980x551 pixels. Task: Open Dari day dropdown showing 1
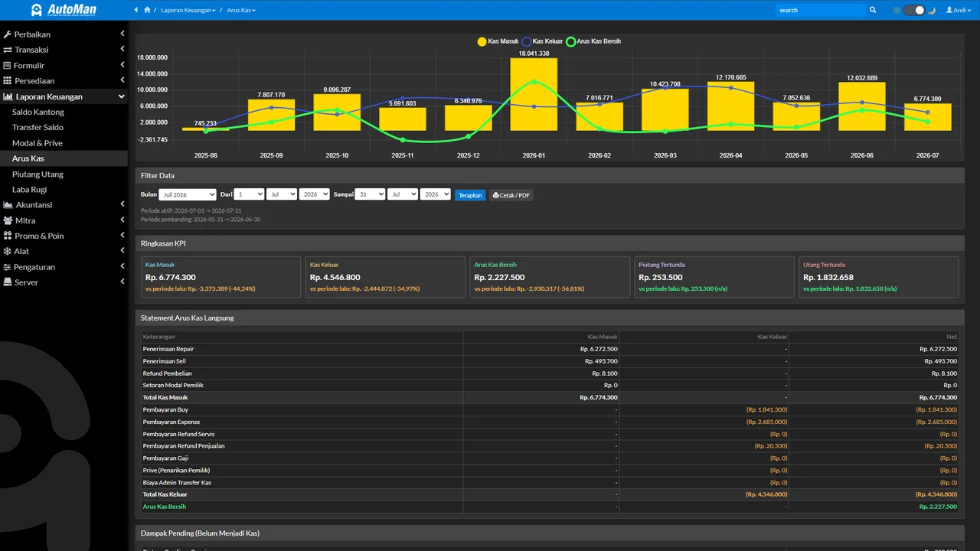point(250,194)
